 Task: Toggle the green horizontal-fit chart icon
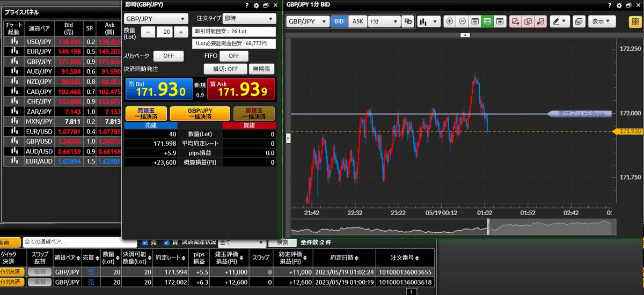point(487,22)
